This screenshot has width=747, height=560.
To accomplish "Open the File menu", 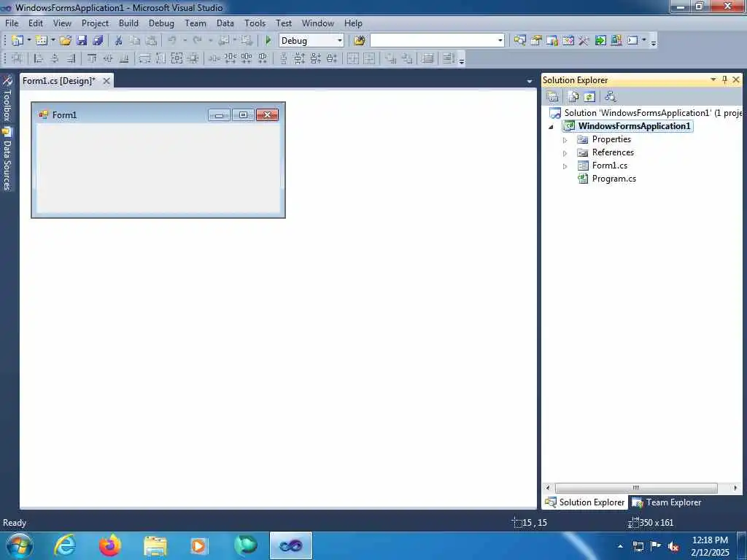I will 12,23.
